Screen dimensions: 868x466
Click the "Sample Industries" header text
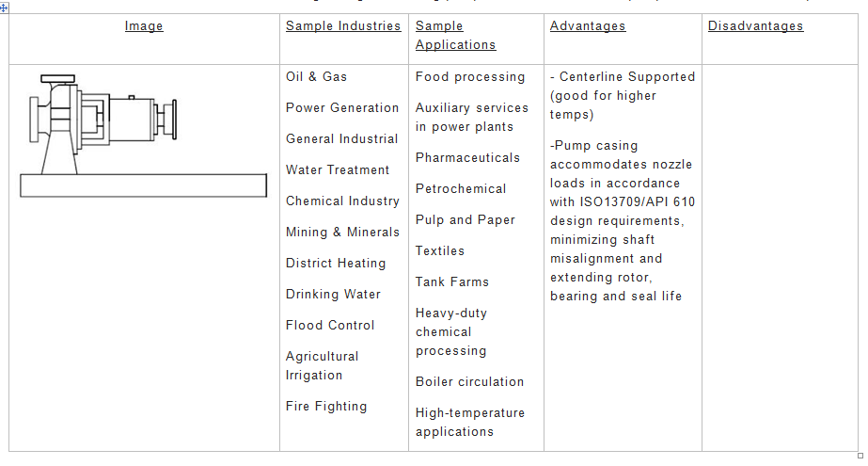343,26
